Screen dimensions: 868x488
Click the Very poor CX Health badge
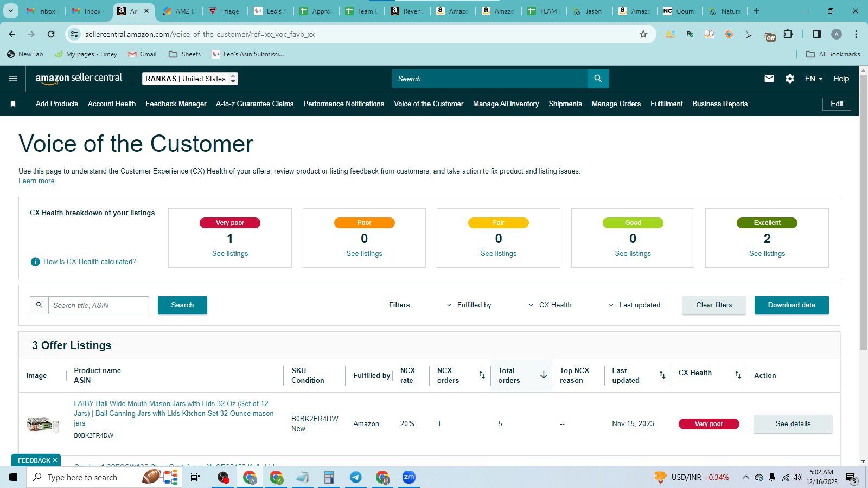click(x=709, y=424)
